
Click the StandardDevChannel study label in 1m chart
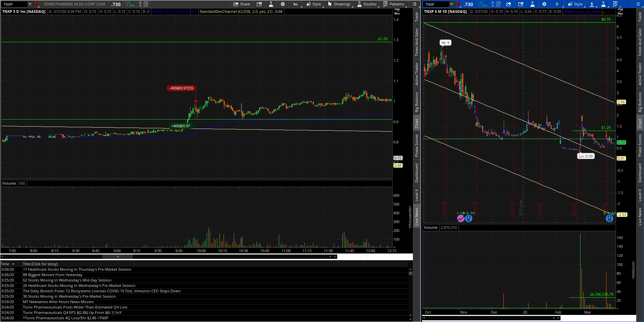tap(236, 11)
